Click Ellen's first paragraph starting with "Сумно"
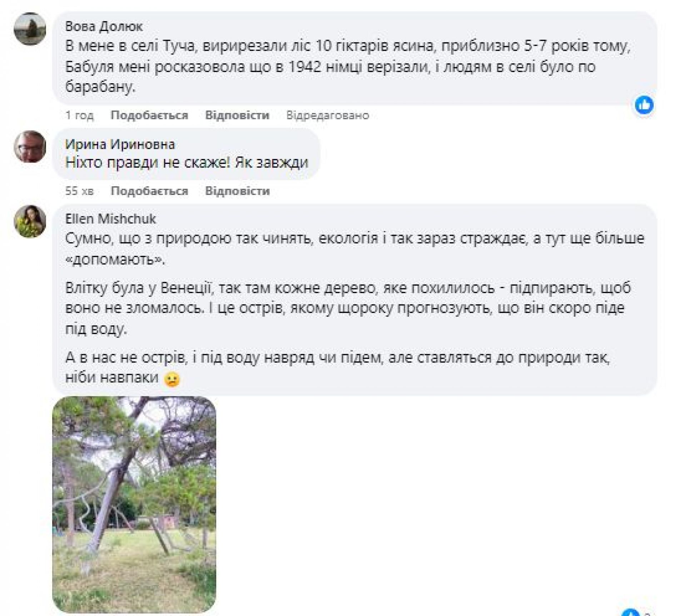 [x=354, y=249]
